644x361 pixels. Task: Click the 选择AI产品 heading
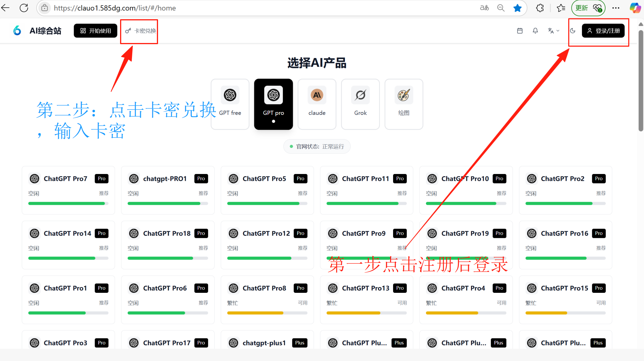pos(317,63)
